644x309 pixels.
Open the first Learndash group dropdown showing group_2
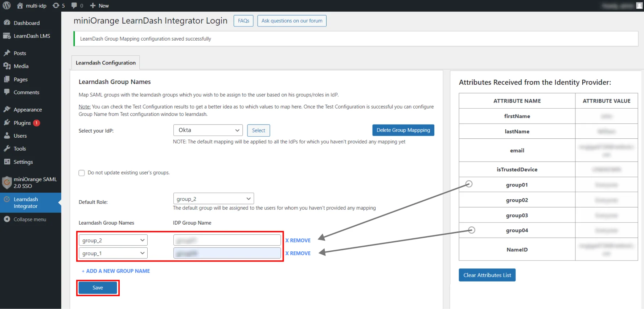[113, 240]
